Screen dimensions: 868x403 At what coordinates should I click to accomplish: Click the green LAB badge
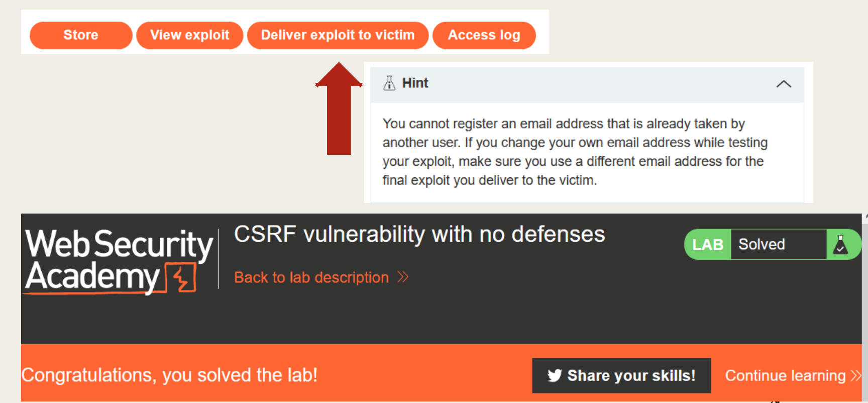tap(707, 245)
